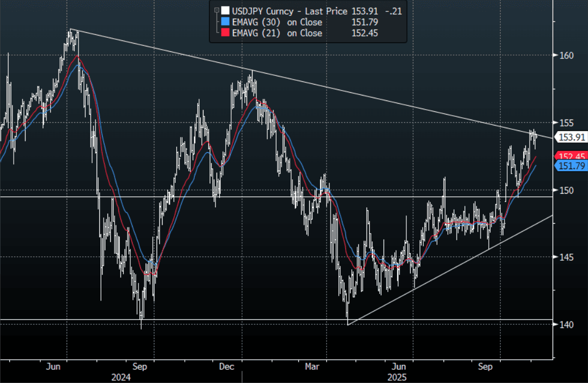Click the 152.45 value in the legend
Viewport: 588px width, 383px height.
[364, 33]
